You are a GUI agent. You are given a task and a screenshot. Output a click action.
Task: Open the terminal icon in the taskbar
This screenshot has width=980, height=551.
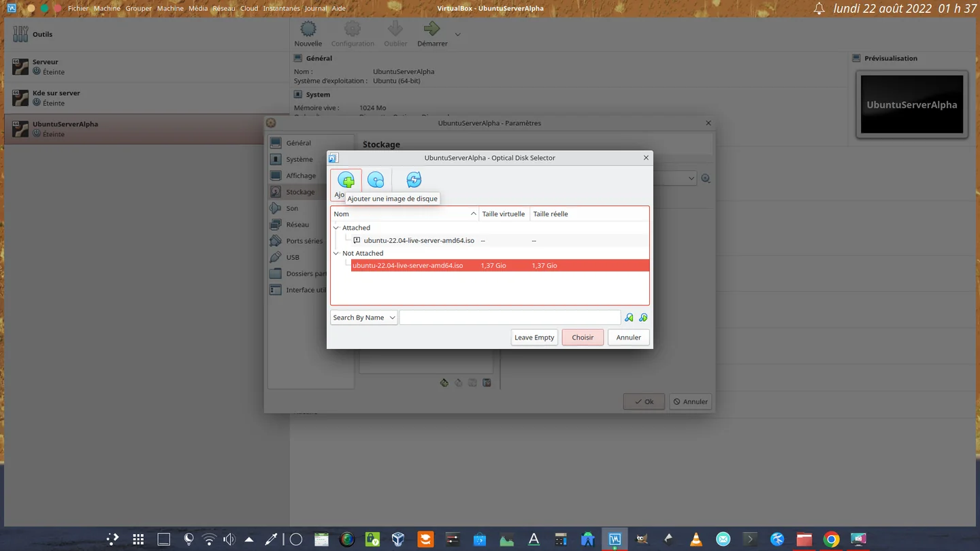coord(750,539)
